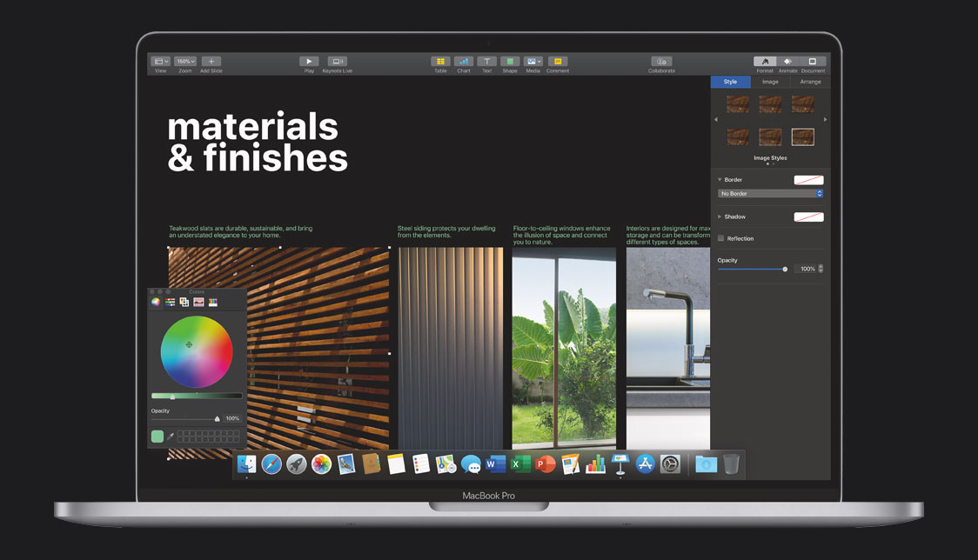Open Finder from the Dock
Image resolution: width=978 pixels, height=560 pixels.
click(x=246, y=464)
